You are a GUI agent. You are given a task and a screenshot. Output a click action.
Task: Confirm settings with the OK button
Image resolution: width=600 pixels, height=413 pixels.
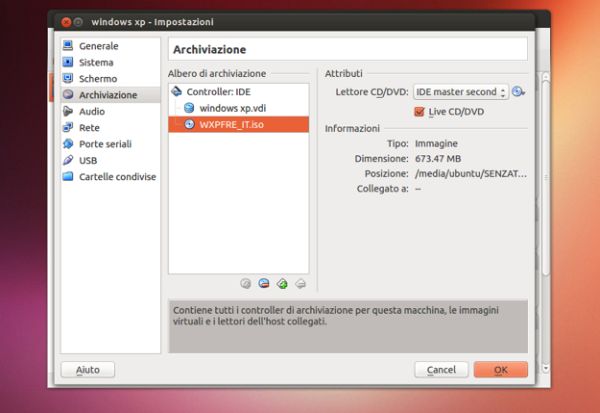pyautogui.click(x=500, y=369)
